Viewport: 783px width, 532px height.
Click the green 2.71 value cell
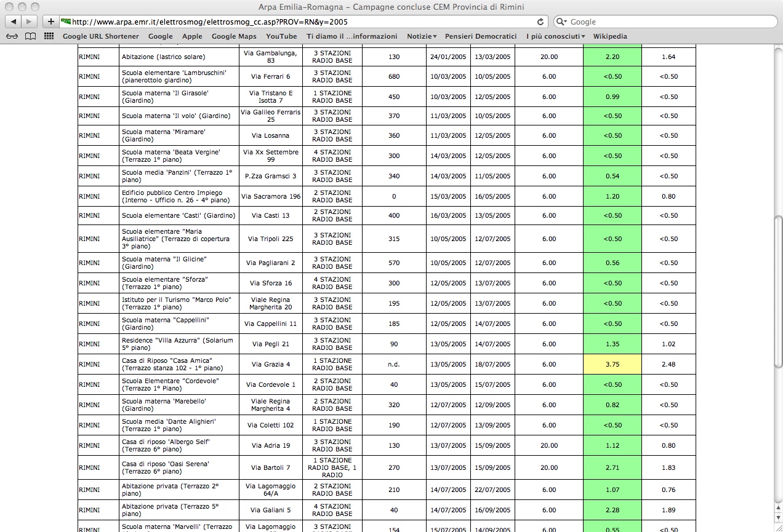tap(612, 467)
